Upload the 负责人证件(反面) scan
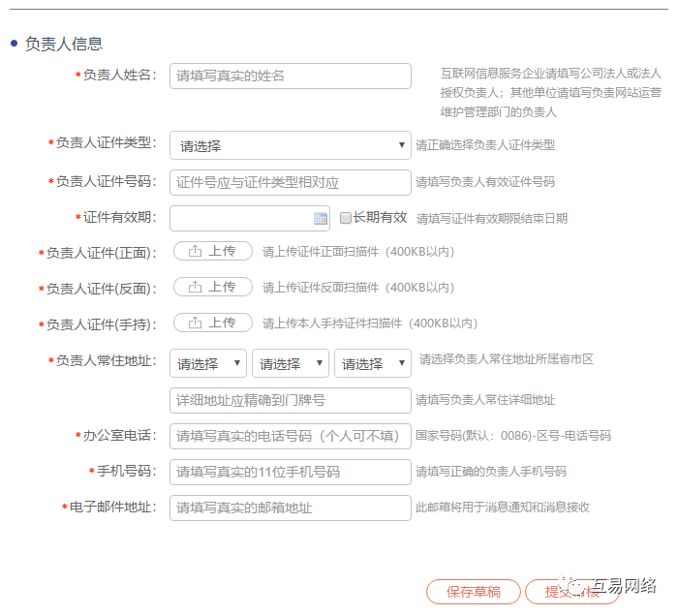This screenshot has width=678, height=616. pyautogui.click(x=213, y=287)
